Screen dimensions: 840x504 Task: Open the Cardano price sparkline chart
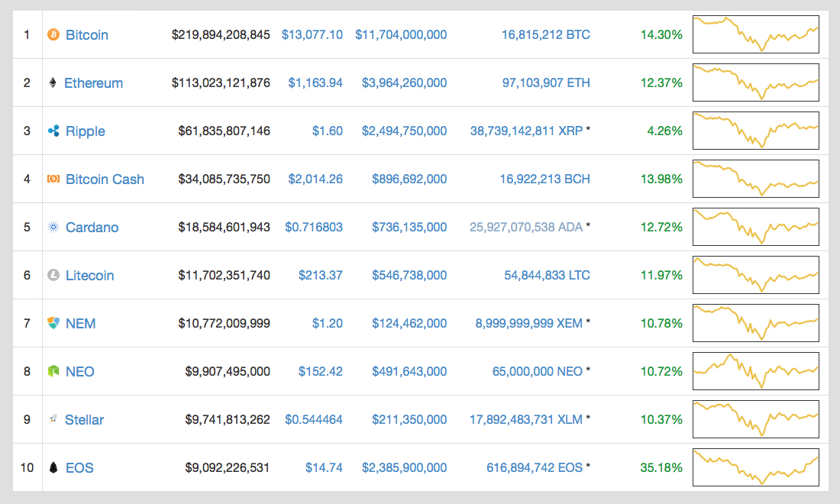tap(756, 227)
